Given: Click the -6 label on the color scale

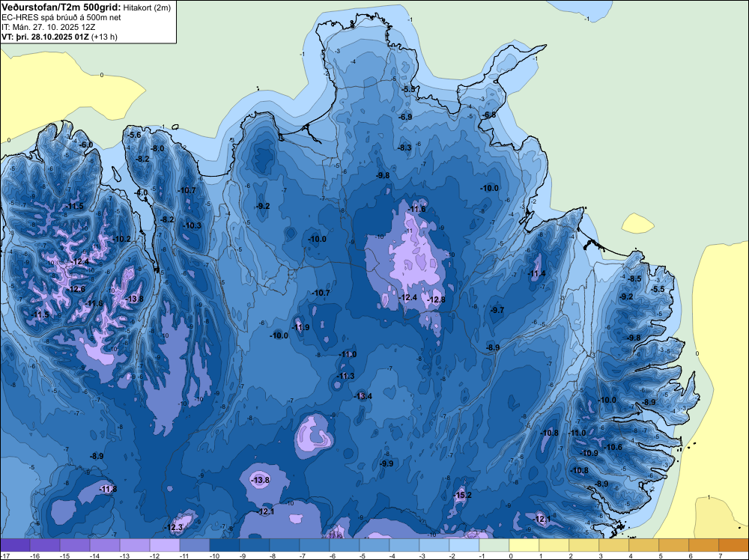Looking at the screenshot, I should click(333, 556).
